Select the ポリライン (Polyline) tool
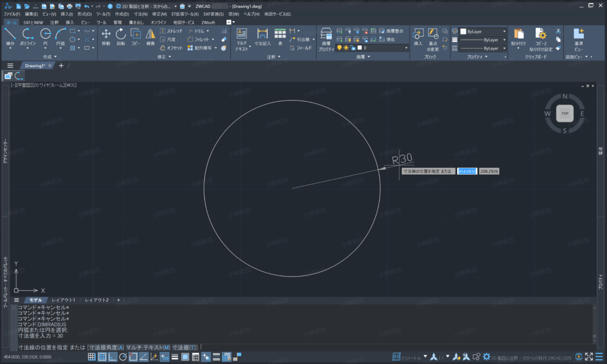 tap(28, 37)
